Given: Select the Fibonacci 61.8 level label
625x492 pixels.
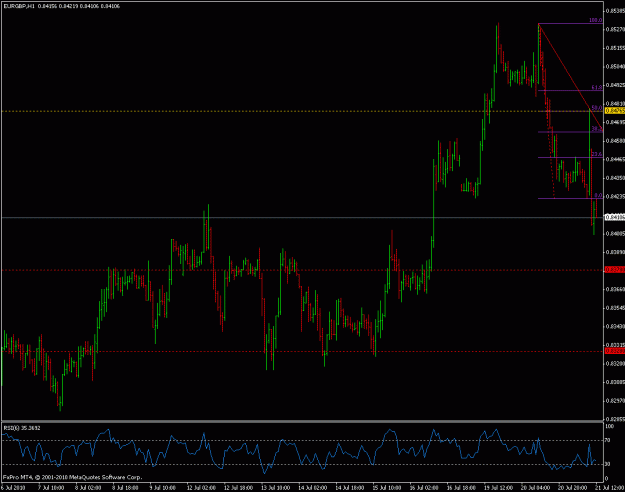Looking at the screenshot, I should pos(597,87).
